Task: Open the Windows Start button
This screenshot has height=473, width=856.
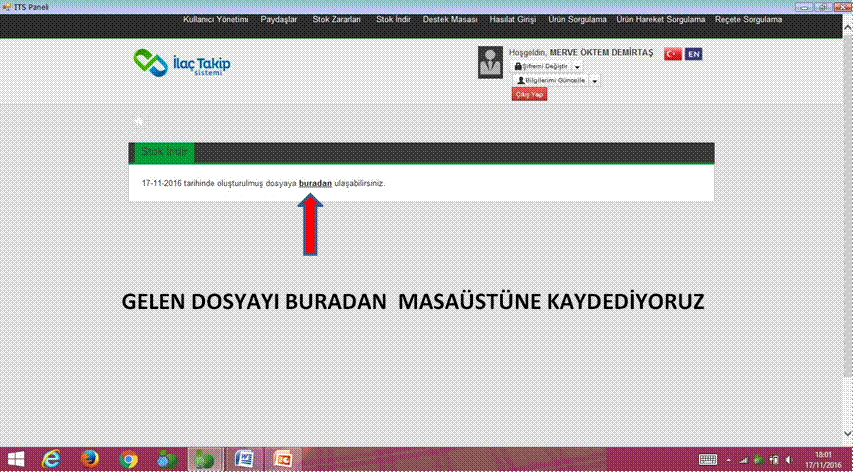Action: click(x=17, y=459)
